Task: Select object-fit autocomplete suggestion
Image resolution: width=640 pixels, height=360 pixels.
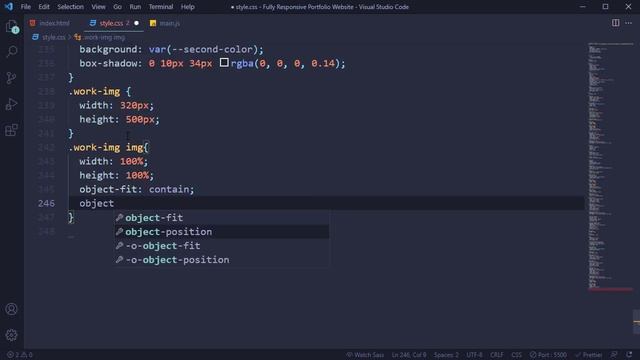Action: (x=222, y=218)
